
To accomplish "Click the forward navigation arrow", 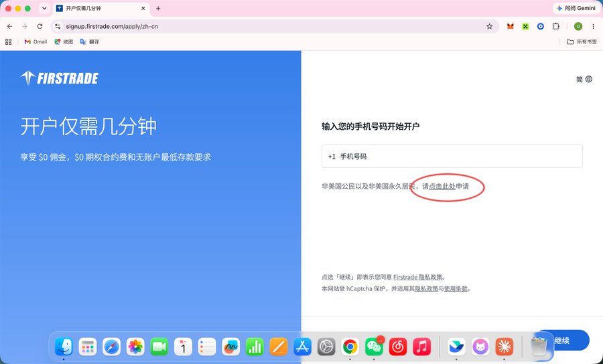I will (25, 27).
